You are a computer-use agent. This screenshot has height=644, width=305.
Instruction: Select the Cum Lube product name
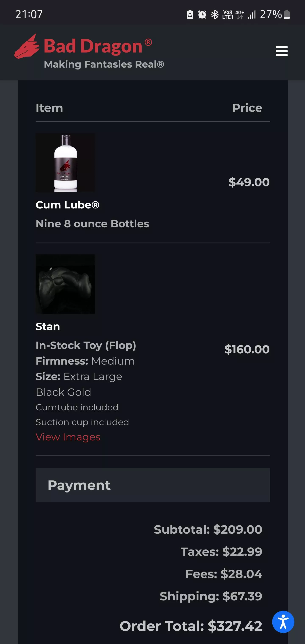tap(68, 205)
